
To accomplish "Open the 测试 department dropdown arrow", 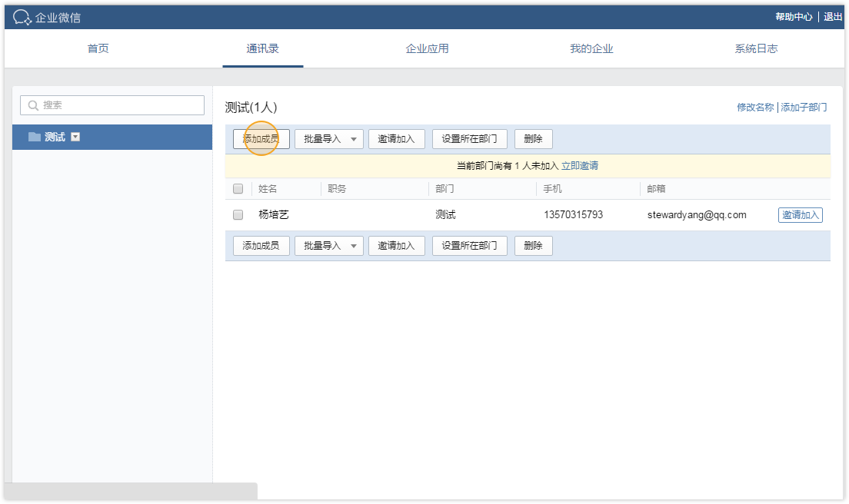I will pyautogui.click(x=75, y=137).
